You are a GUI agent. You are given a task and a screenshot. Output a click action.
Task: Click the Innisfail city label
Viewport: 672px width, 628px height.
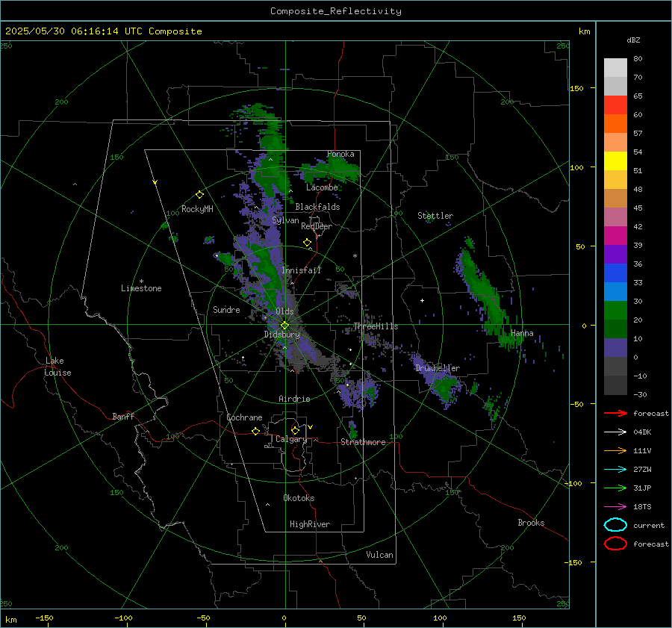(301, 270)
